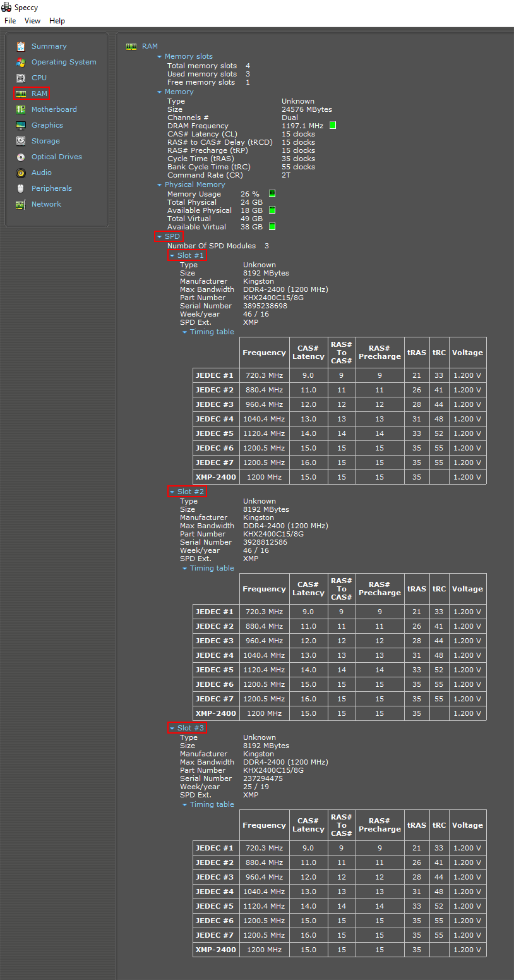This screenshot has height=980, width=514.
Task: Click Free memory slots label
Action: 201,82
